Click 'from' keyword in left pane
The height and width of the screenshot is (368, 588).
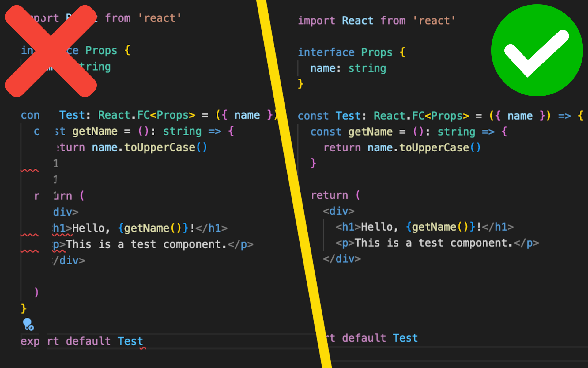pos(118,18)
